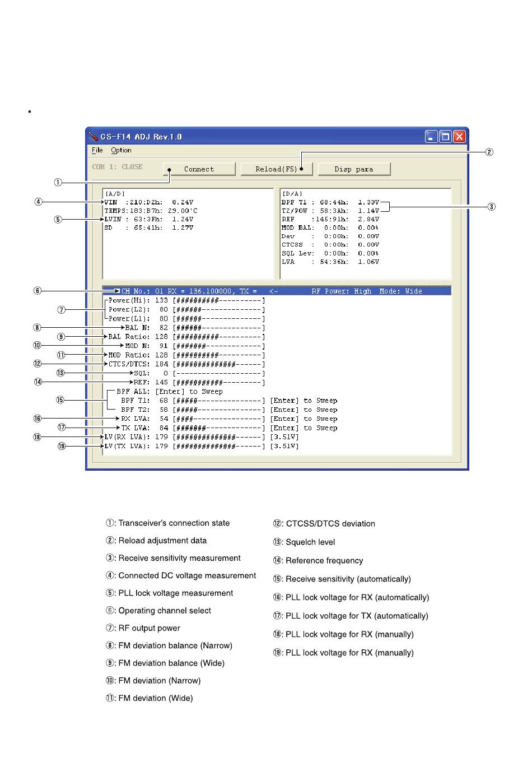This screenshot has height=762, width=532.
Task: Open the File menu
Action: (97, 150)
